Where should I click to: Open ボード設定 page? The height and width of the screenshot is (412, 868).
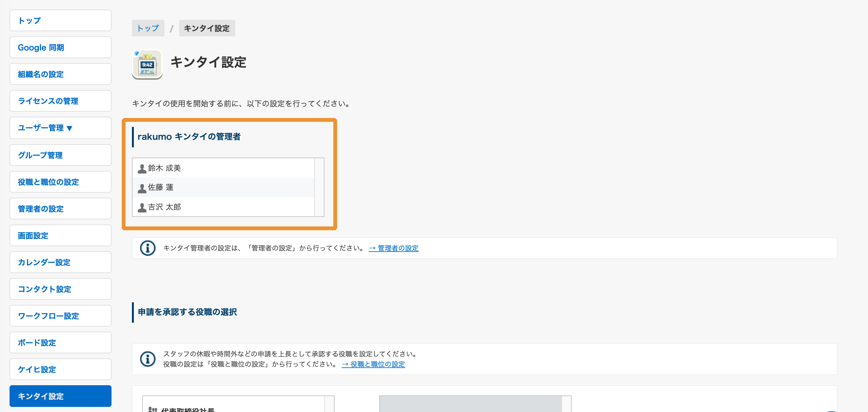60,343
